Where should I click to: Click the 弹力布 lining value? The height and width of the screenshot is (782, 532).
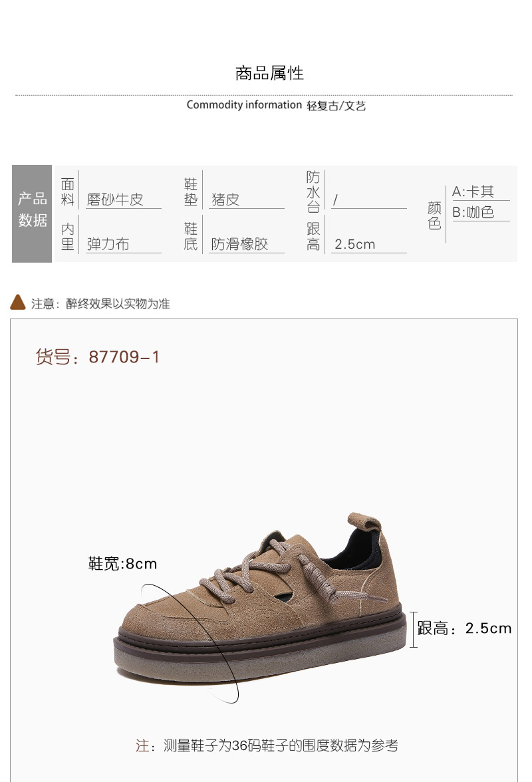click(108, 244)
